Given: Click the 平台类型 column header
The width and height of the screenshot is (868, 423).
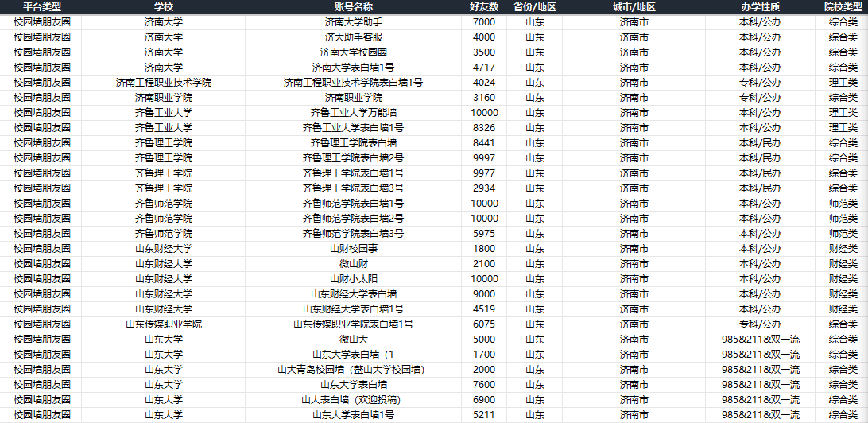Looking at the screenshot, I should [x=41, y=7].
